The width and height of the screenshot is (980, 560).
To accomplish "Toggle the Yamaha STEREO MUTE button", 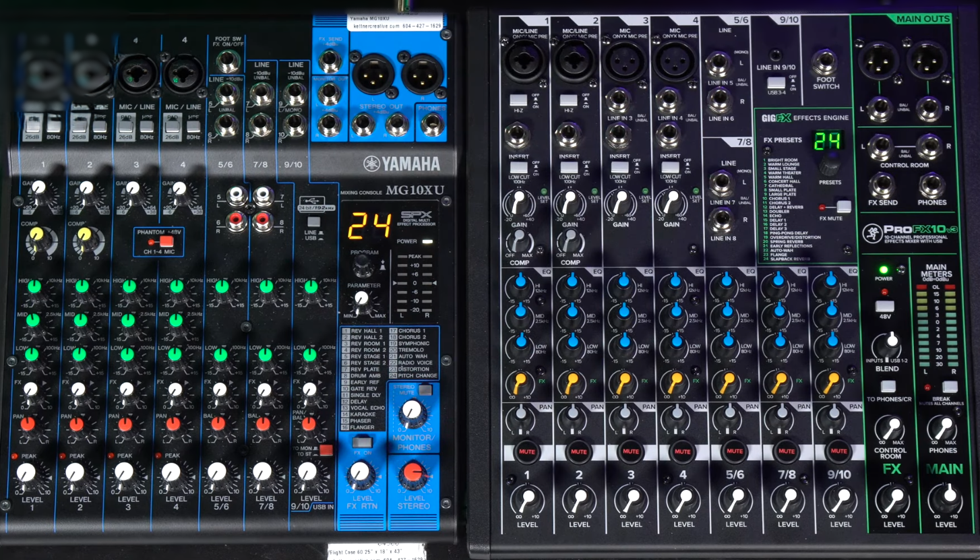I will pos(425,390).
